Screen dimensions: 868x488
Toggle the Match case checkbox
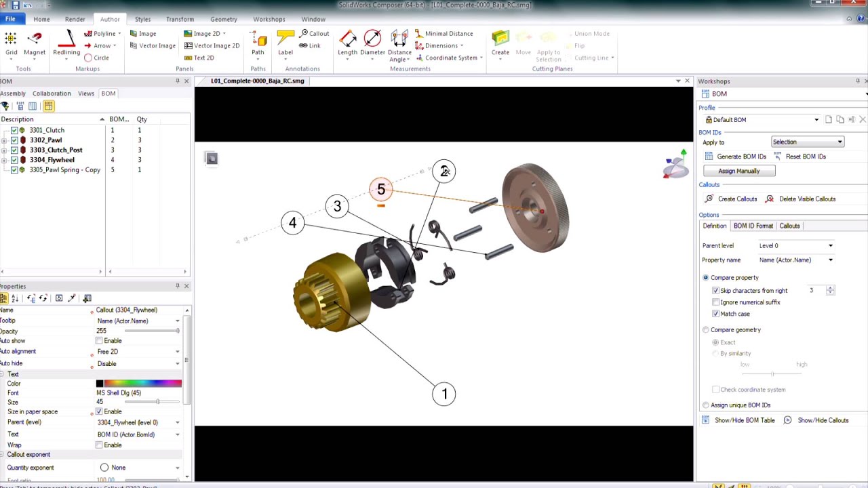pos(715,314)
